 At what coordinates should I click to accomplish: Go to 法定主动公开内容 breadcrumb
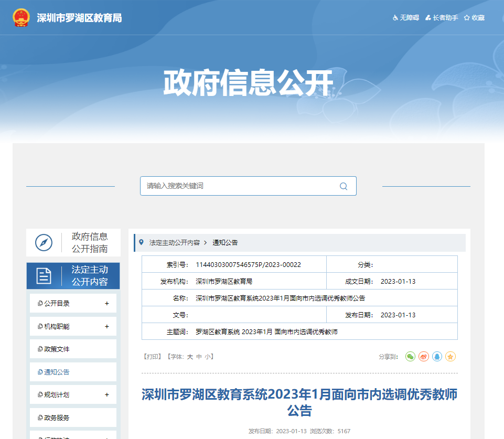point(175,243)
